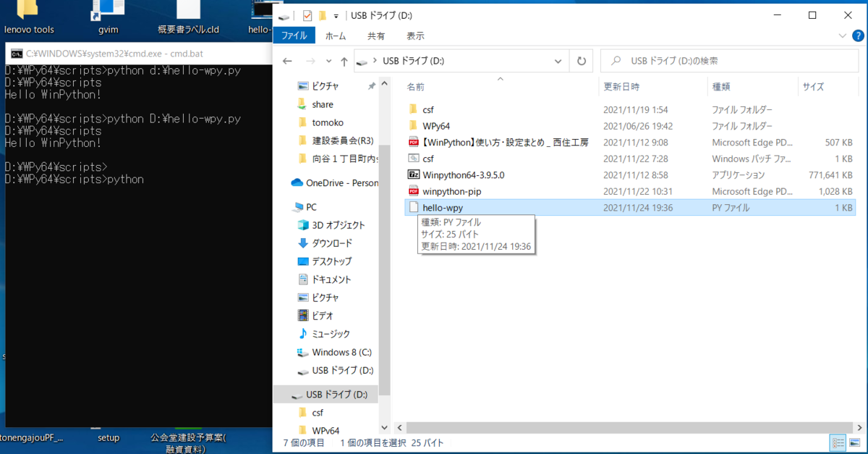The height and width of the screenshot is (454, 868).
Task: Open the gvim desktop shortcut
Action: tap(108, 17)
